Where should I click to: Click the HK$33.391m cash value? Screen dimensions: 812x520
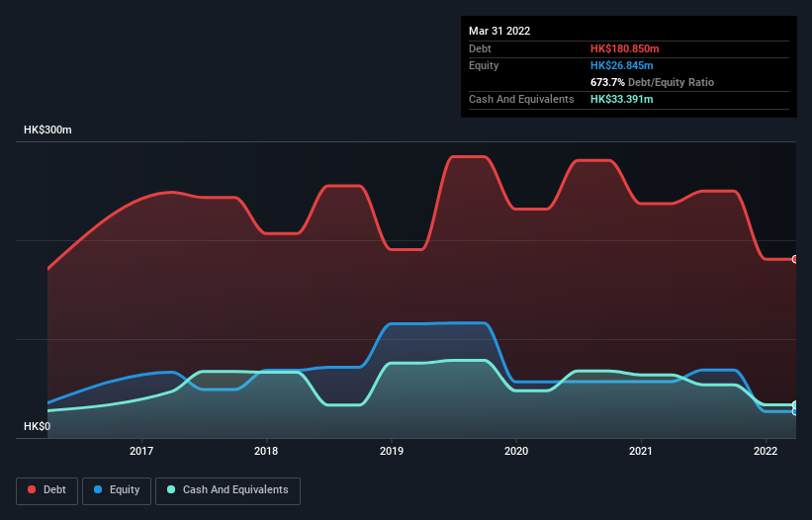(x=621, y=99)
